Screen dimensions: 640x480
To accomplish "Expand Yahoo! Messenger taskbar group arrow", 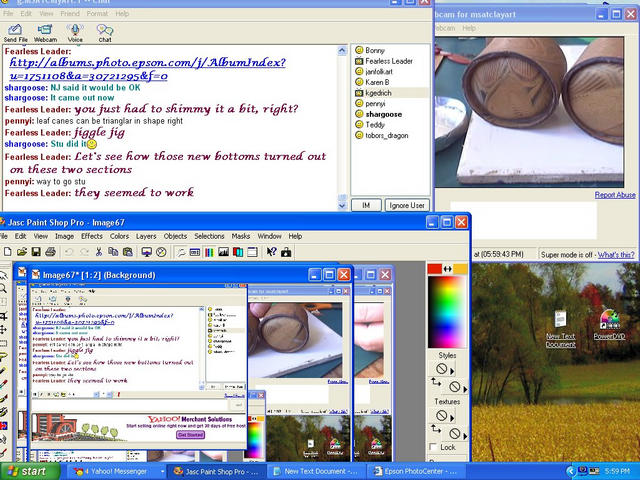I will pyautogui.click(x=162, y=471).
